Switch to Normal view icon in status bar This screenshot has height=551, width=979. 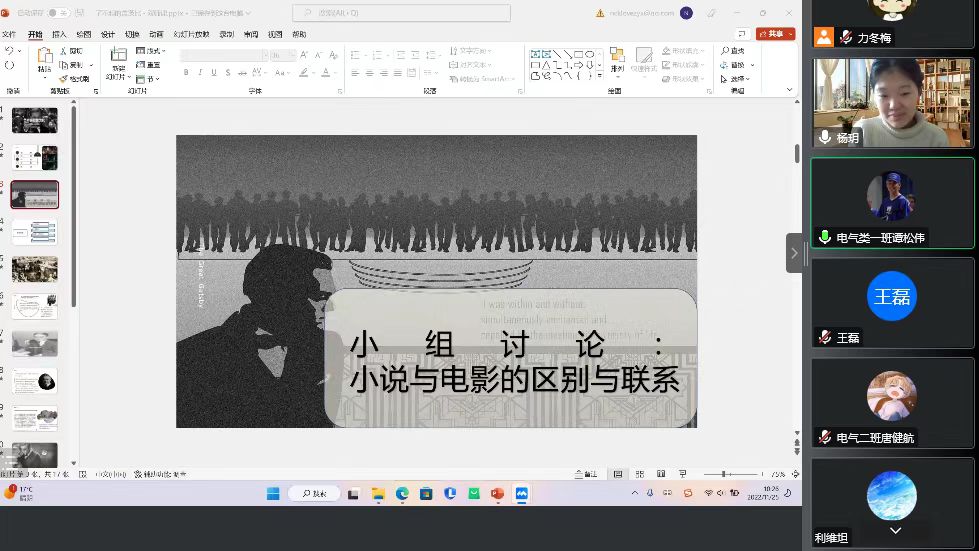click(618, 474)
